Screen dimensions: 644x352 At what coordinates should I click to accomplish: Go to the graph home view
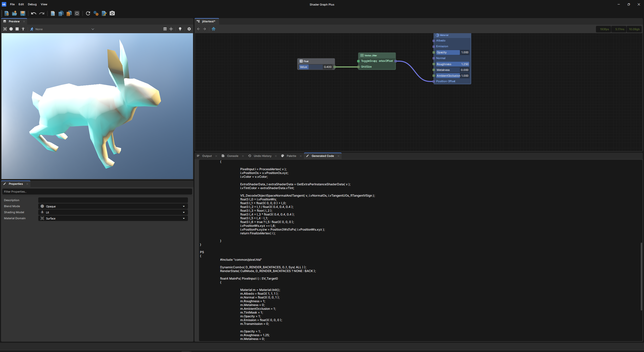click(x=214, y=29)
